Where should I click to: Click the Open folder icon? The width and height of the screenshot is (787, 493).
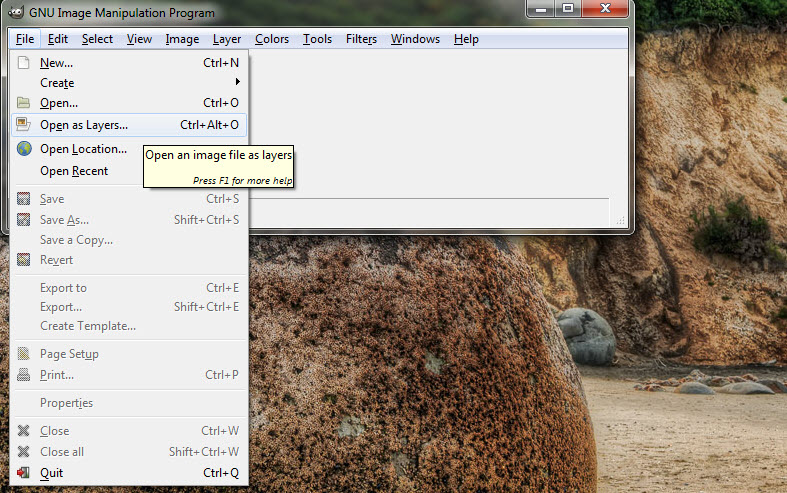point(23,103)
